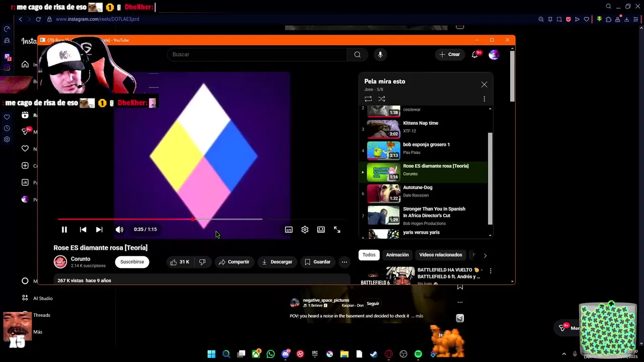The width and height of the screenshot is (644, 362).
Task: Select the Animación filter chip
Action: coord(397,255)
